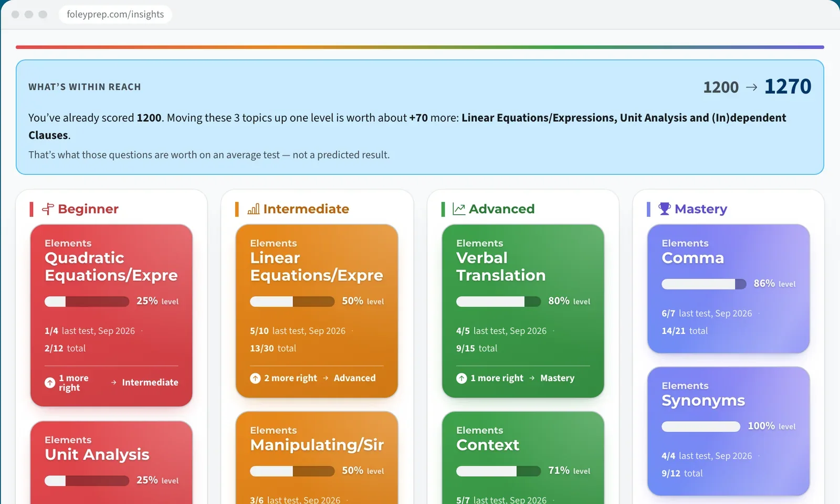Click the Comma 86% progress bar
The image size is (840, 504).
pos(703,284)
